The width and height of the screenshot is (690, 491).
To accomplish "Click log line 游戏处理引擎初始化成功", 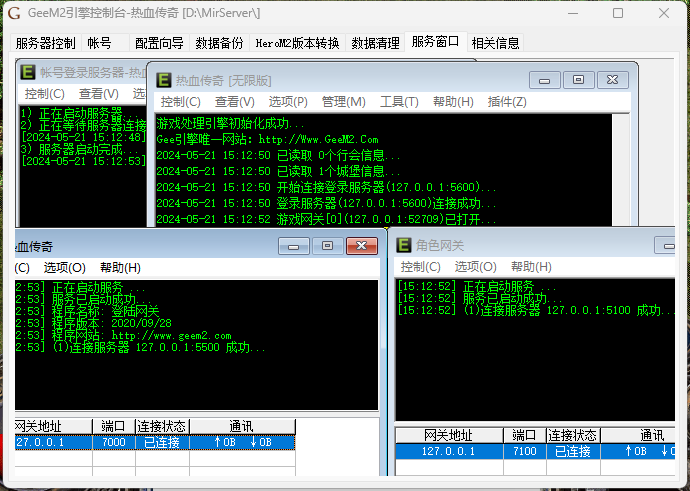I will [x=231, y=124].
